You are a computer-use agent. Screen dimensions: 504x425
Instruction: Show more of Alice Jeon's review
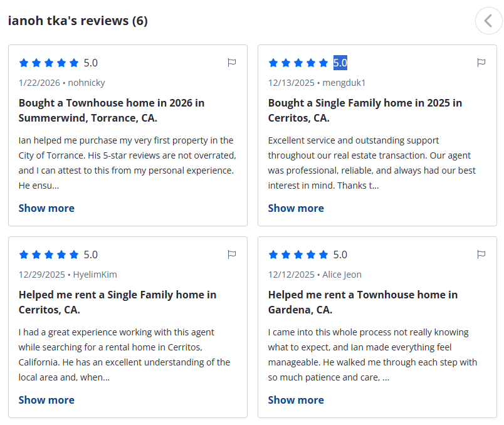[x=296, y=400]
